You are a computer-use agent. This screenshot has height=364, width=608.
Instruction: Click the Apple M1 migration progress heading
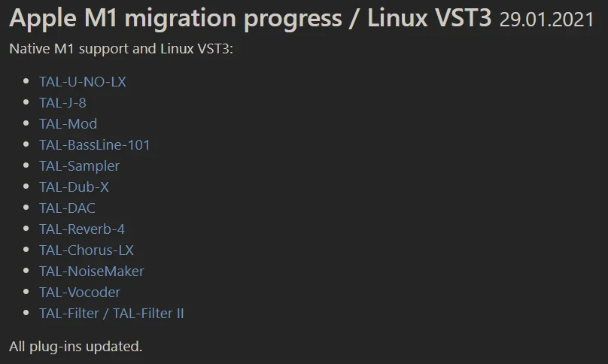(x=250, y=20)
